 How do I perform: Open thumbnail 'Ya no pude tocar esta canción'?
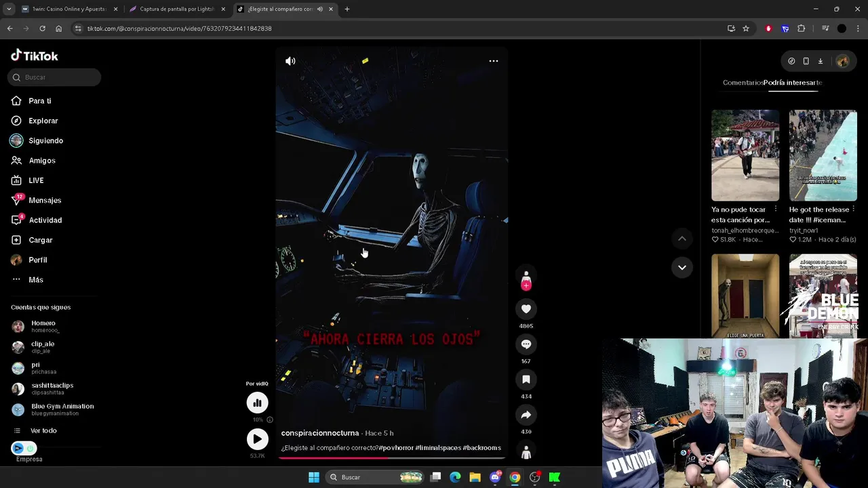pos(745,155)
